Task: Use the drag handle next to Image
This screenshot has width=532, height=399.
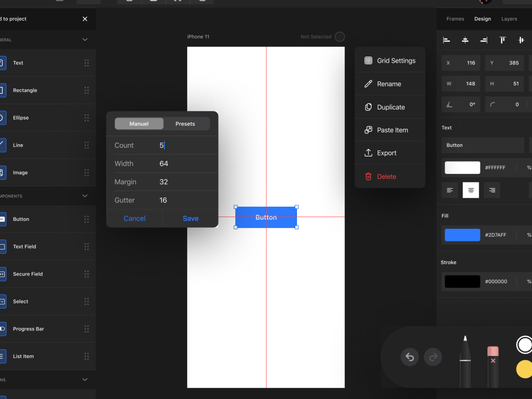Action: (x=87, y=173)
